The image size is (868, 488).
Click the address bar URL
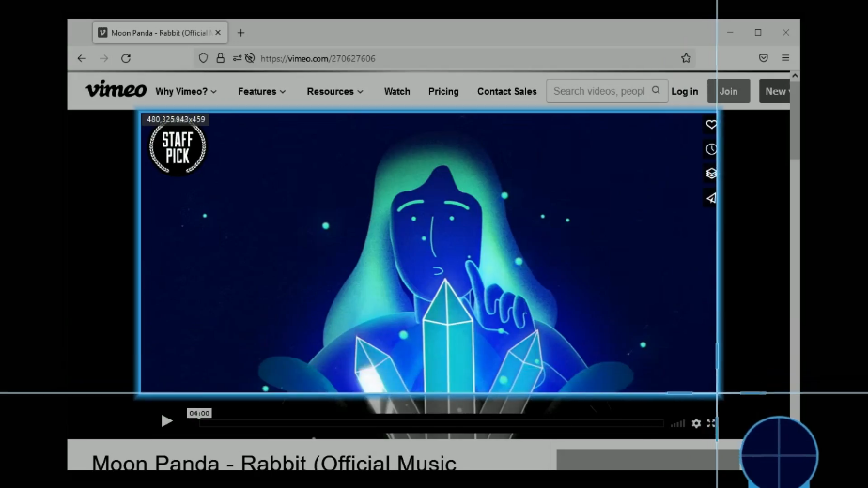pos(318,58)
